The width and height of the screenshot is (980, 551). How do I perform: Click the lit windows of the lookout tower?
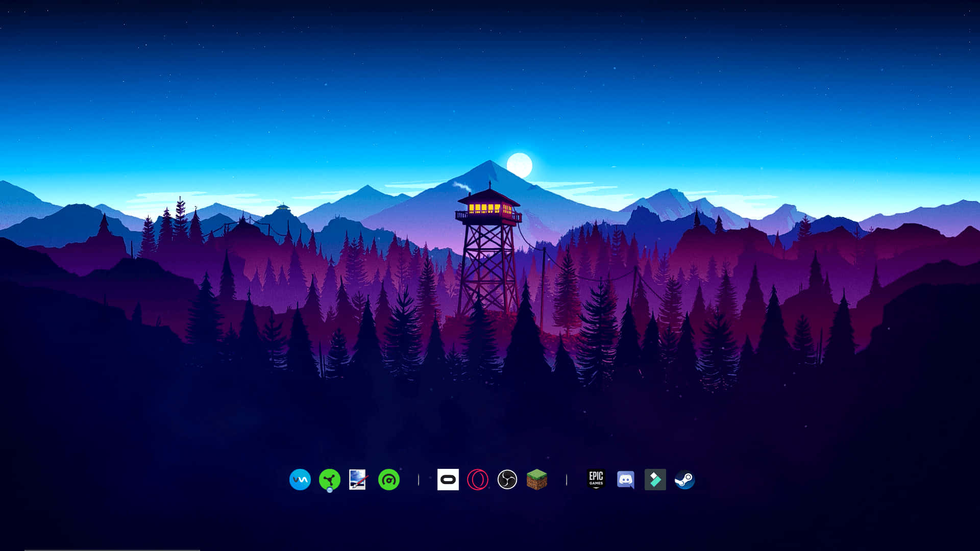(x=484, y=208)
